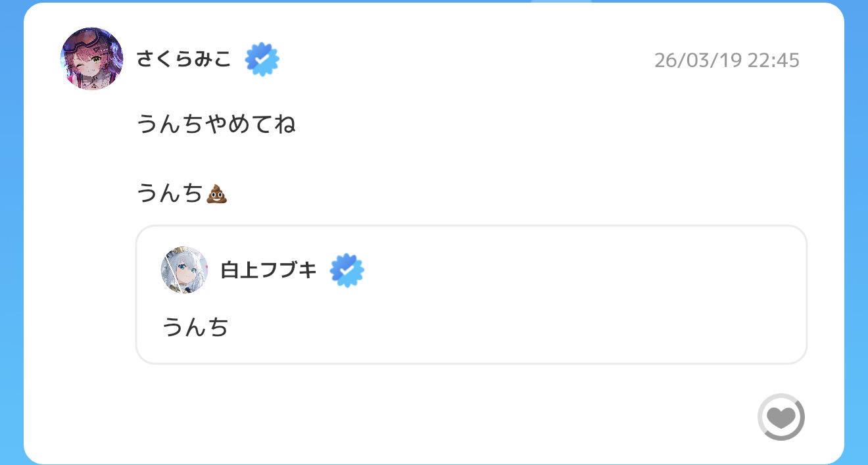Click verified badge next to 白上フブキ
This screenshot has width=868, height=465.
[x=347, y=270]
